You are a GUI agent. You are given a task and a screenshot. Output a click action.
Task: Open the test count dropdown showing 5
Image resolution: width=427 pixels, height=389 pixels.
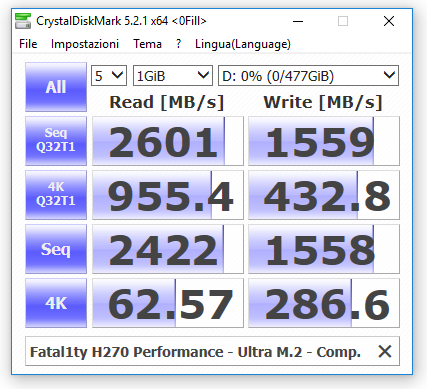tap(109, 76)
